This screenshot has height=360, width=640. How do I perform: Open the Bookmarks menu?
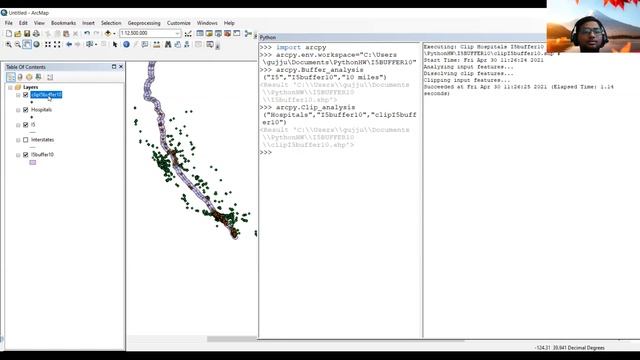(x=63, y=23)
